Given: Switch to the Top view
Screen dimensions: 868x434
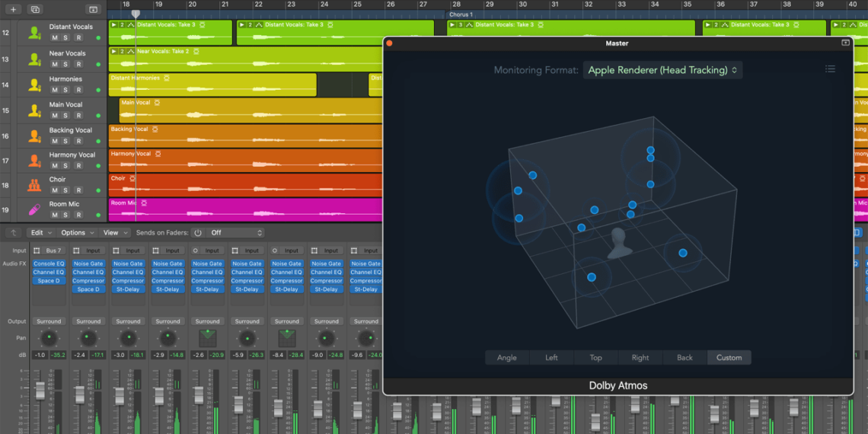Looking at the screenshot, I should (595, 358).
